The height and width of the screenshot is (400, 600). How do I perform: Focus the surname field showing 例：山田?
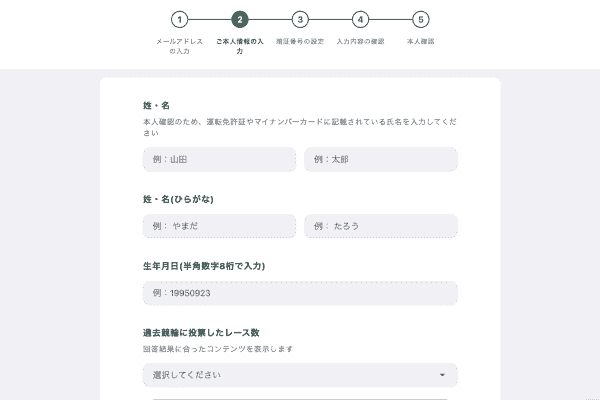pos(219,159)
